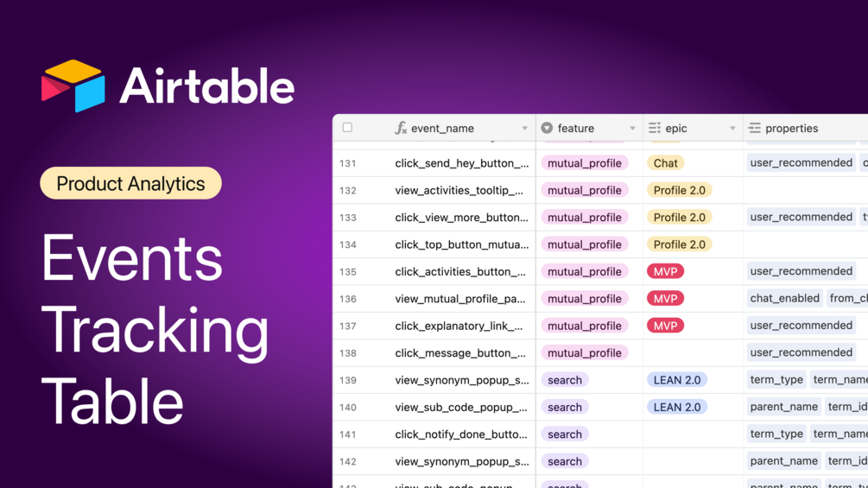Screen dimensions: 868x488
Task: Click the search feature tag in row 139
Action: 565,380
